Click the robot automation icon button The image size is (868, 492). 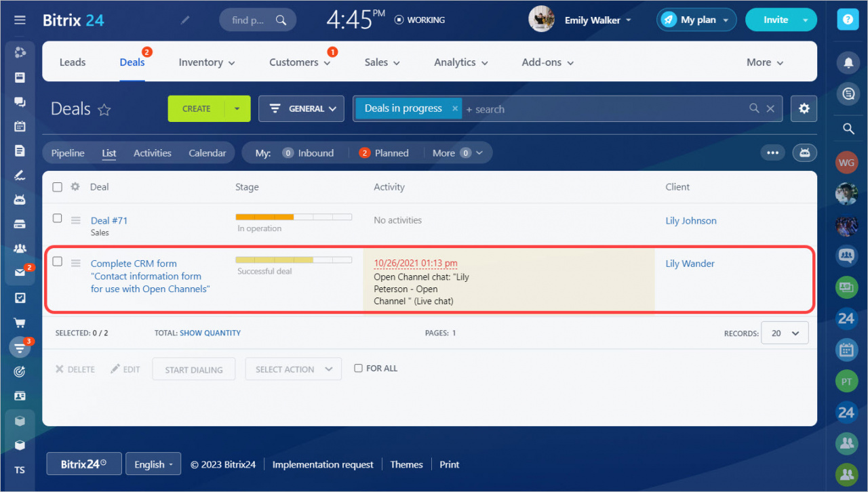805,152
